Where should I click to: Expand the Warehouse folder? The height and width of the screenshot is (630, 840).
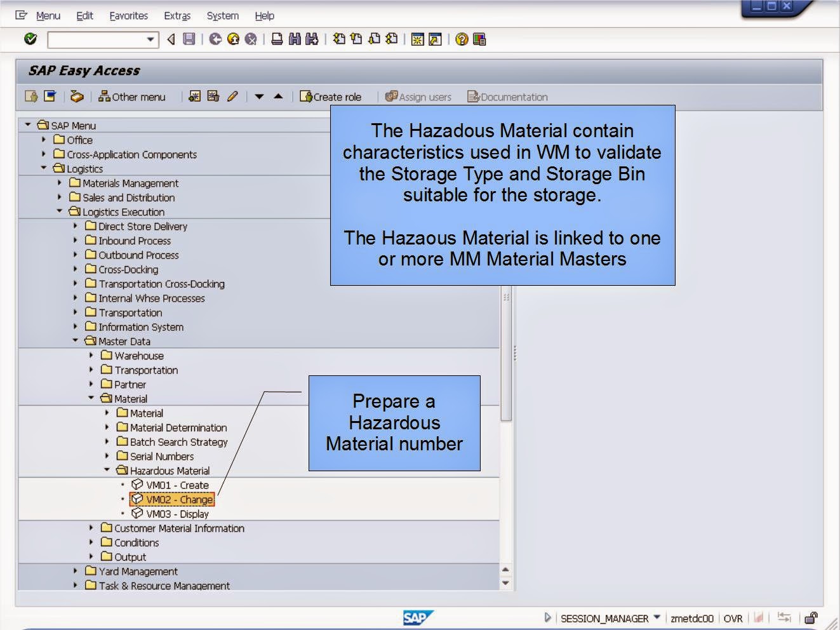pyautogui.click(x=91, y=356)
